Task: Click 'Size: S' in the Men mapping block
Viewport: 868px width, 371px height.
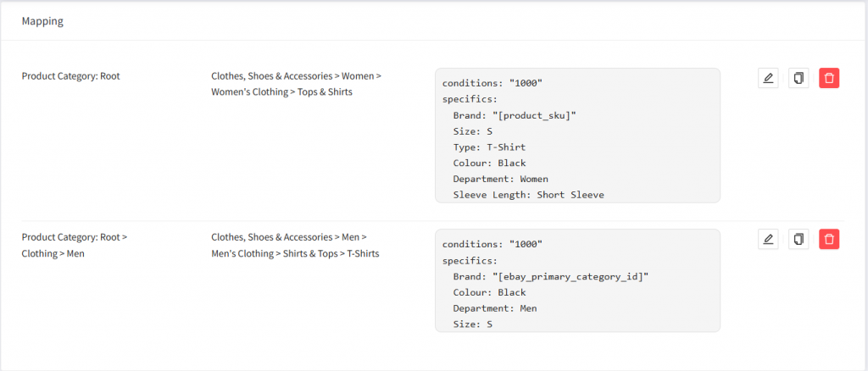Action: (472, 324)
